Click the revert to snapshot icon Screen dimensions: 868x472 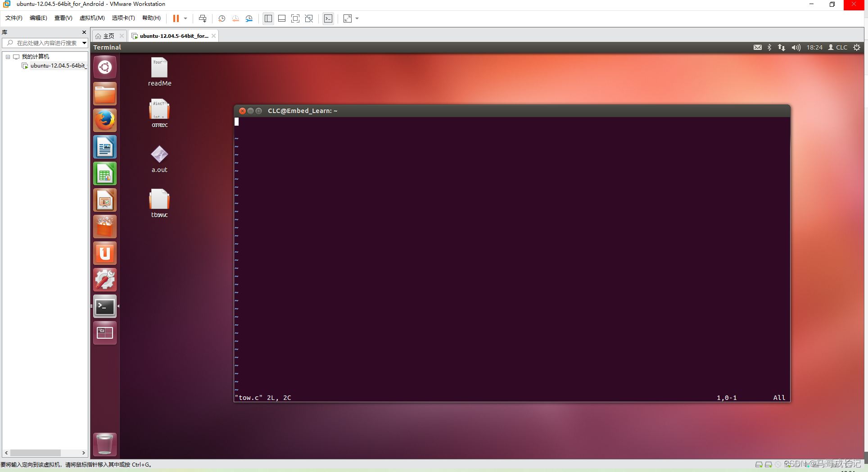pos(235,18)
